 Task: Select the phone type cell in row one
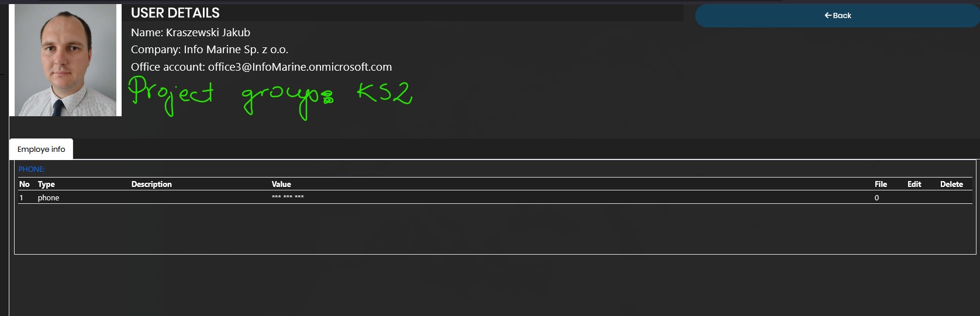pos(49,198)
